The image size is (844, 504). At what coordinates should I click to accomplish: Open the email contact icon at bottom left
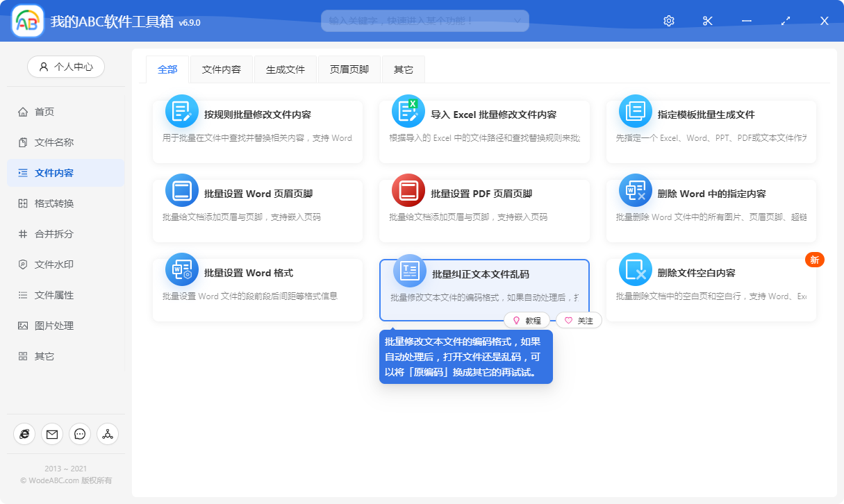tap(52, 434)
